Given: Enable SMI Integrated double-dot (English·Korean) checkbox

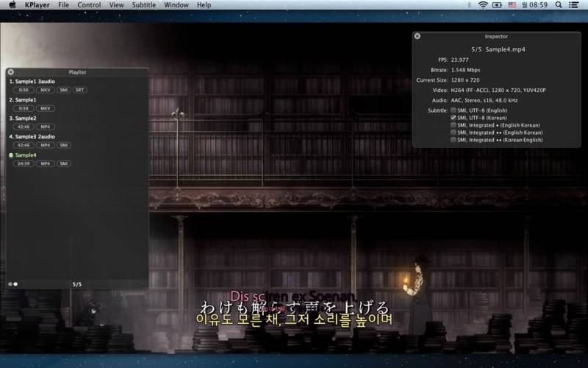Looking at the screenshot, I should (x=453, y=132).
